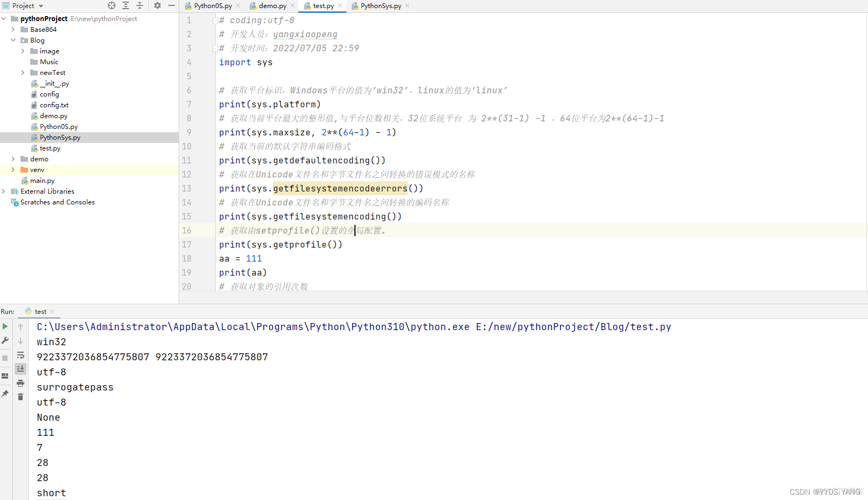Viewport: 868px width, 500px height.
Task: Click the test.py script path in console
Action: (x=573, y=327)
